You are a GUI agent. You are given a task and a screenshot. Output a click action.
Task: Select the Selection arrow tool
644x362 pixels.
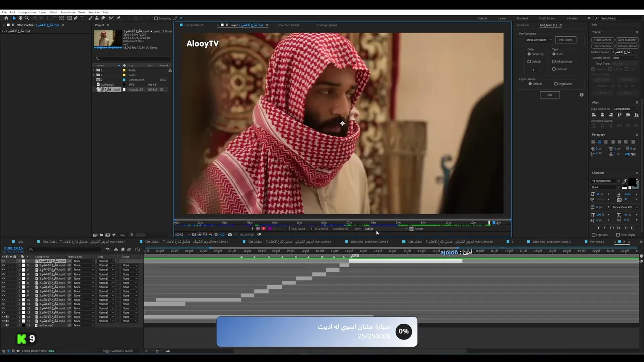coord(14,18)
